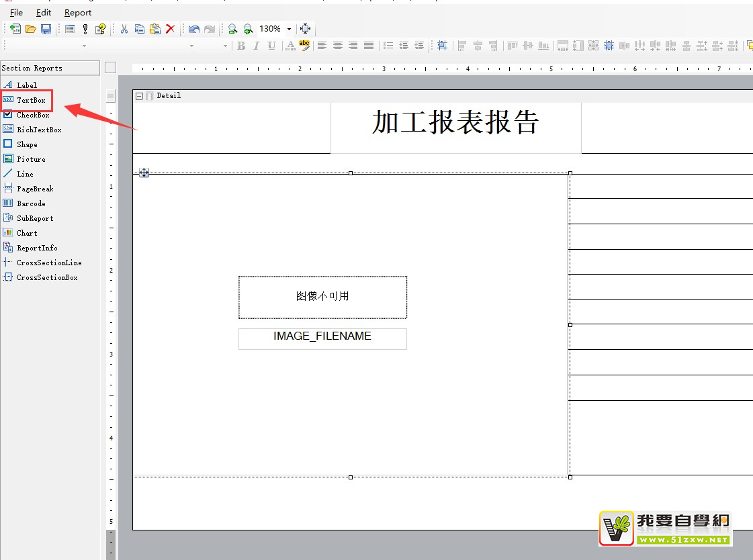Open the font name dropdown
Screen dimensions: 753x560
(x=84, y=46)
